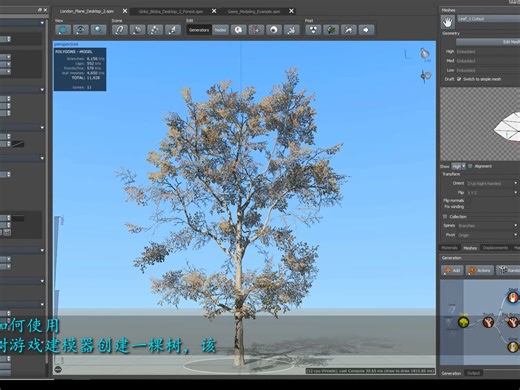Select the Trunk generator node
This screenshot has height=390, width=520.
488,322
